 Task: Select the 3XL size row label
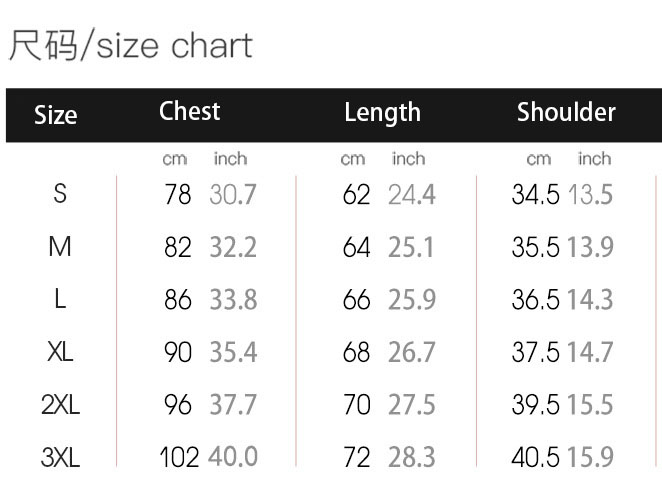(x=60, y=457)
